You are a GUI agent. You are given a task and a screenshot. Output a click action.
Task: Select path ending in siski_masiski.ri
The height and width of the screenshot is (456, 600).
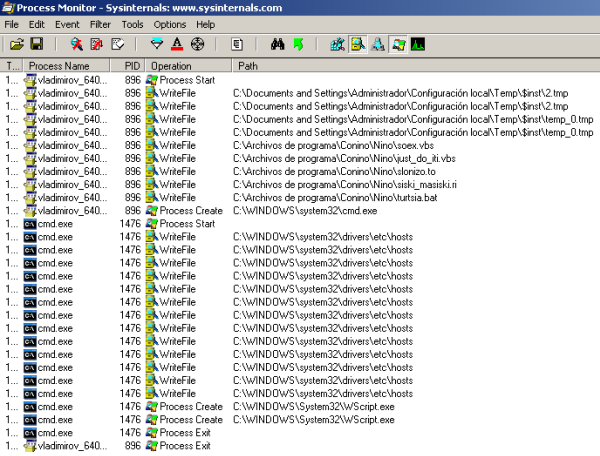click(x=345, y=184)
